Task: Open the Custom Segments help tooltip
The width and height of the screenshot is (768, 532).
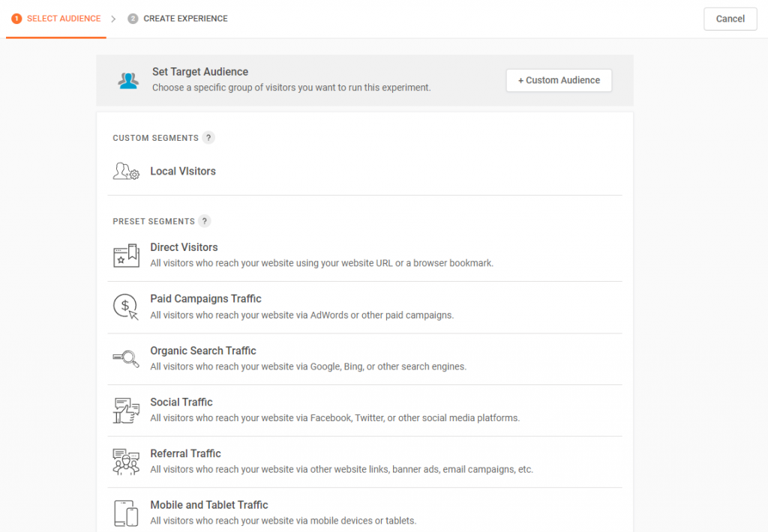Action: point(208,138)
